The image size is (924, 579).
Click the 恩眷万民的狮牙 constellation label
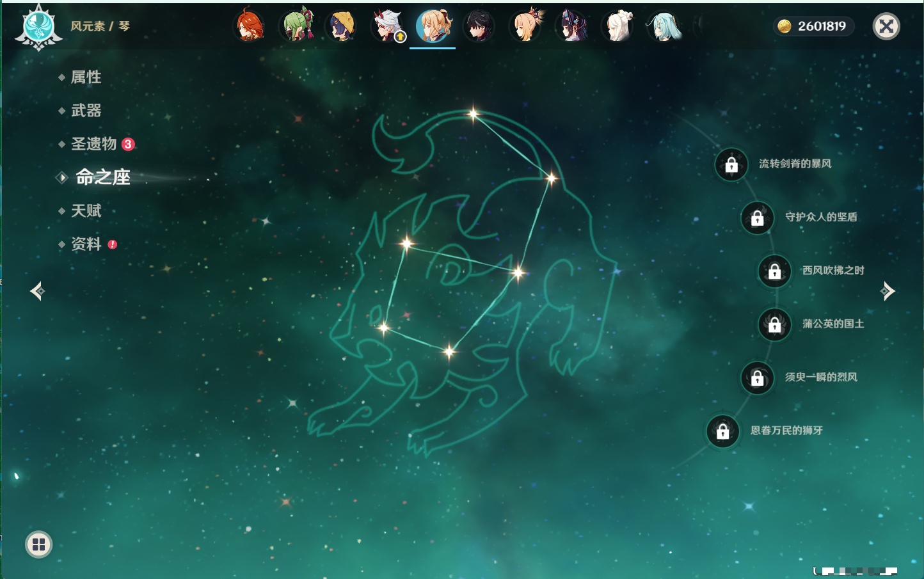pos(786,430)
